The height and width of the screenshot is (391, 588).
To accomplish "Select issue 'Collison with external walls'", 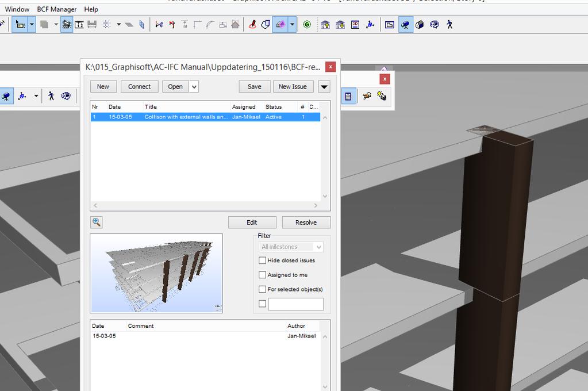I will tap(206, 117).
